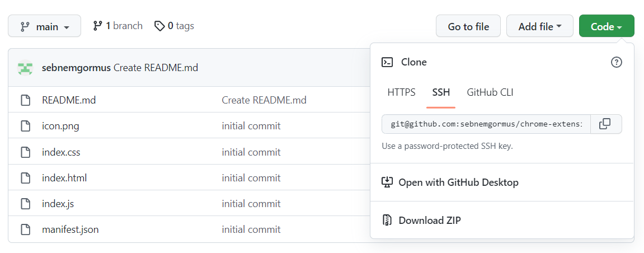Open README.md row commit message link

[264, 100]
